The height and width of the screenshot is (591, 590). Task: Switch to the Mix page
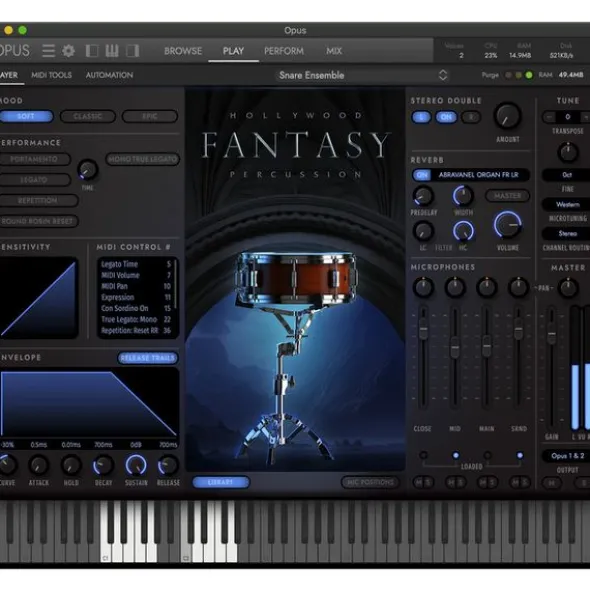coord(334,51)
